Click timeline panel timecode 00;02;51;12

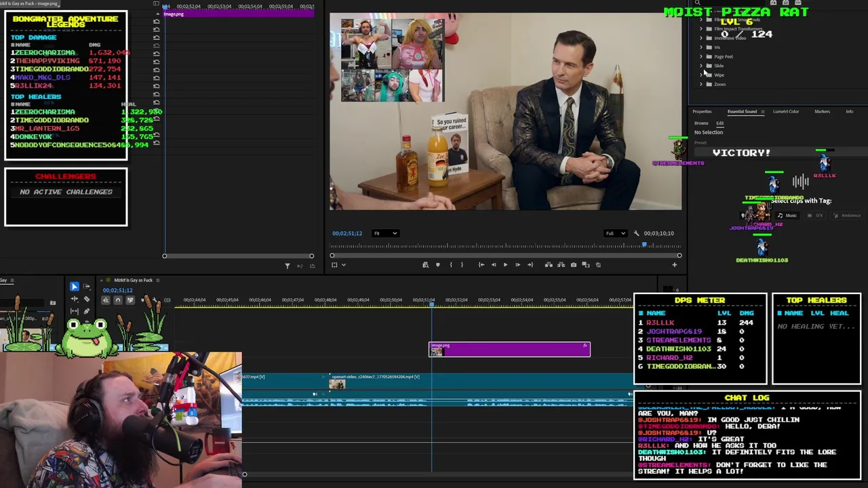[117, 290]
